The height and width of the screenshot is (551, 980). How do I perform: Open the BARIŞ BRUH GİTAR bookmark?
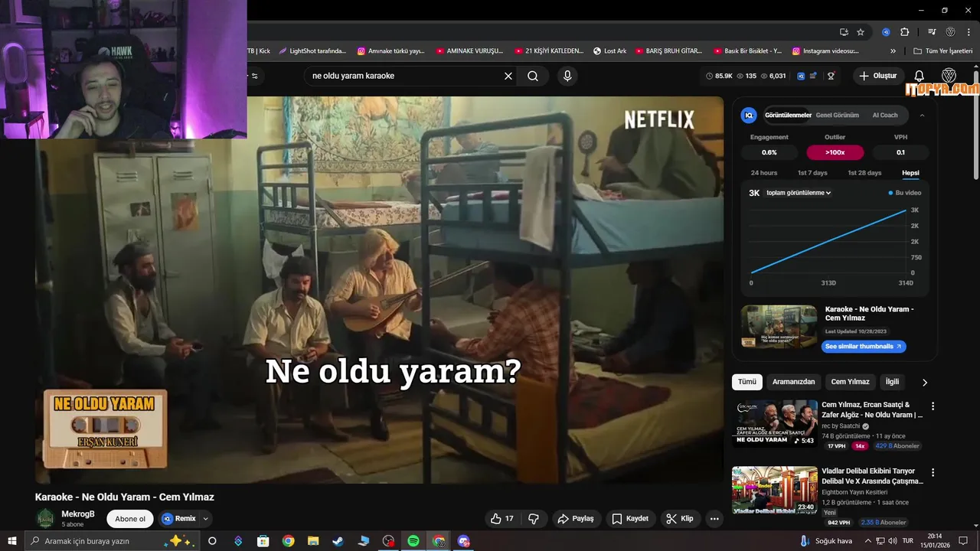point(668,51)
